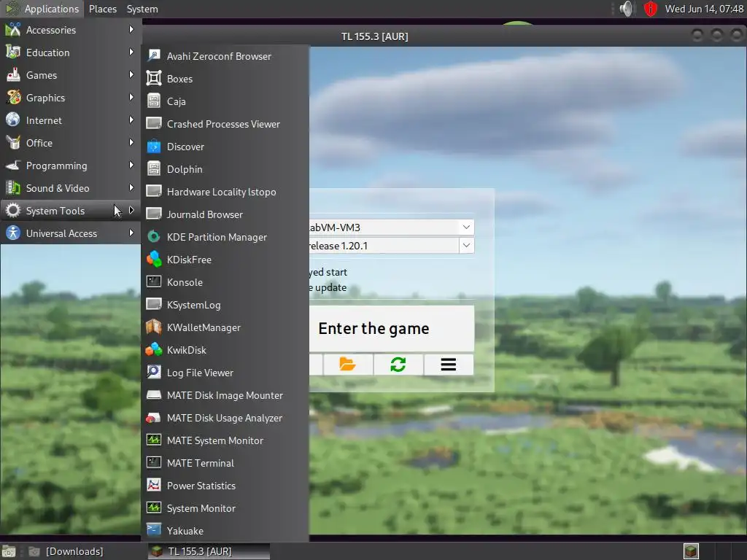Screen dimensions: 747x560
Task: Open the Dolphin file manager
Action: 225,169
